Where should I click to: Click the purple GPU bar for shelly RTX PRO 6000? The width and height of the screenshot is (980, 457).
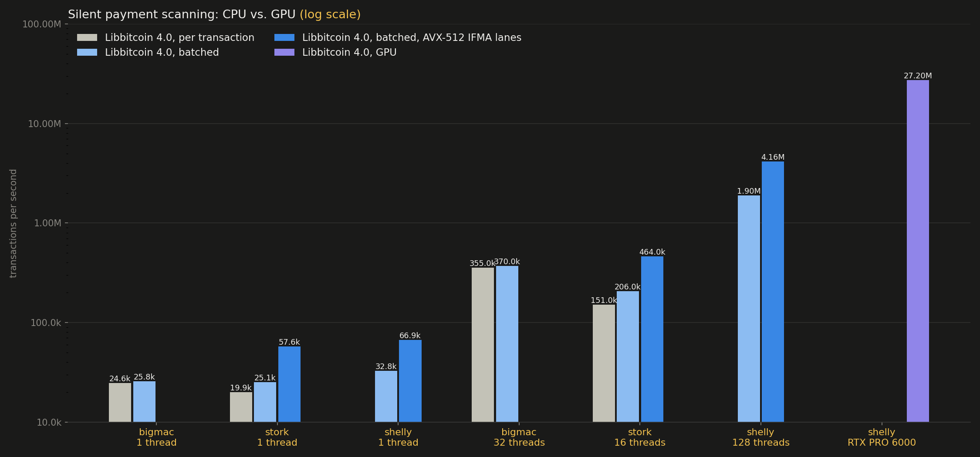point(918,251)
